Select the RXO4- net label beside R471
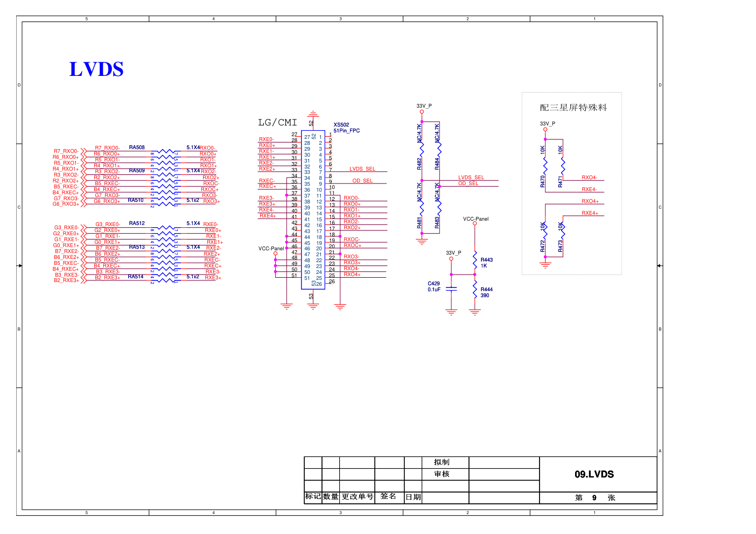The width and height of the screenshot is (756, 534). [589, 177]
